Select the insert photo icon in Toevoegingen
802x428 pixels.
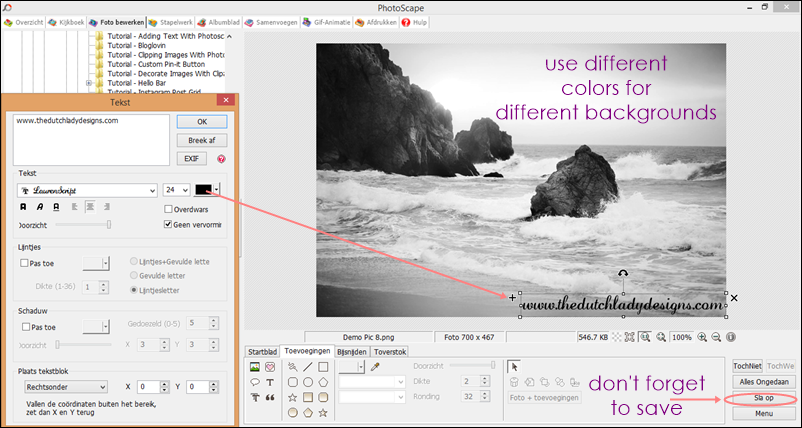point(255,367)
